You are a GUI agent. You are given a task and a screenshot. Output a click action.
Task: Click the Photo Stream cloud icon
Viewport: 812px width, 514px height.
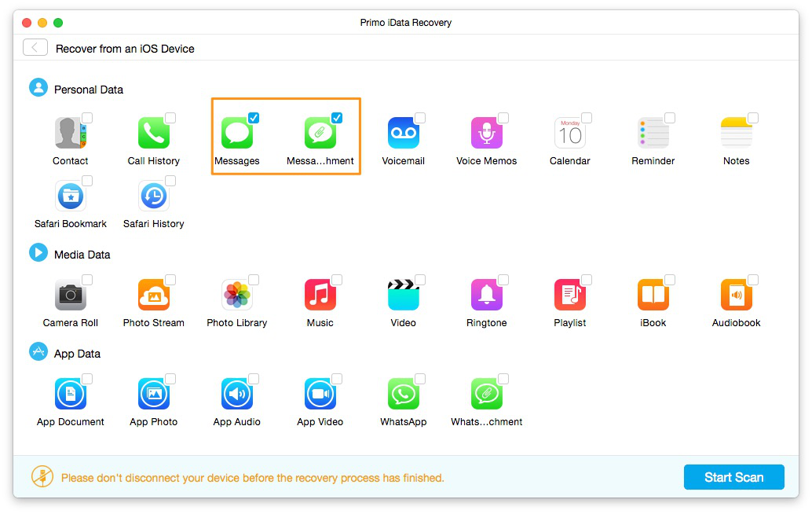click(154, 295)
